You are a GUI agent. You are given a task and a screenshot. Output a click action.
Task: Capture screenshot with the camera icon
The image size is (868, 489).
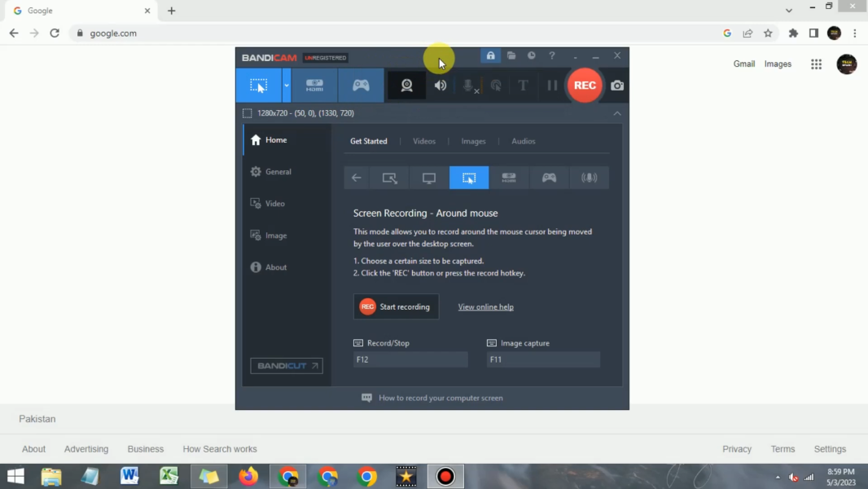coord(617,86)
